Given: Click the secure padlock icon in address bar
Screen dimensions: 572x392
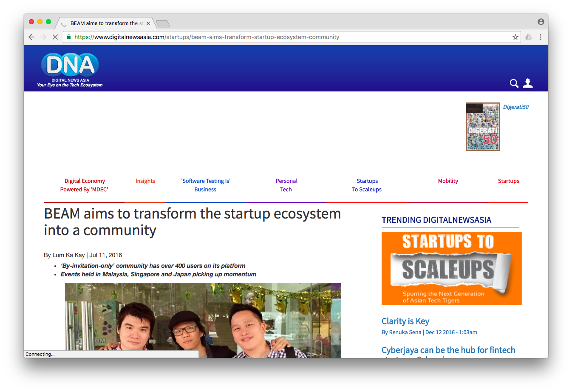Looking at the screenshot, I should coord(69,37).
